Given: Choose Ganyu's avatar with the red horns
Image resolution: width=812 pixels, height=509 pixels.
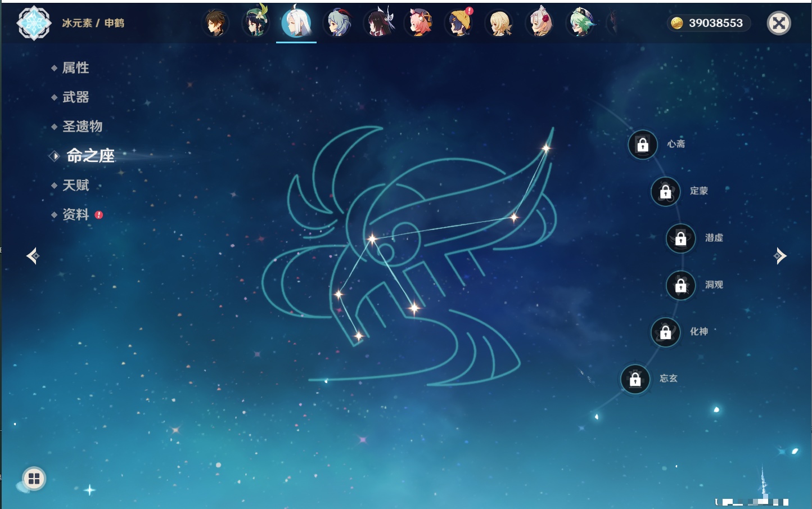Looking at the screenshot, I should [337, 23].
